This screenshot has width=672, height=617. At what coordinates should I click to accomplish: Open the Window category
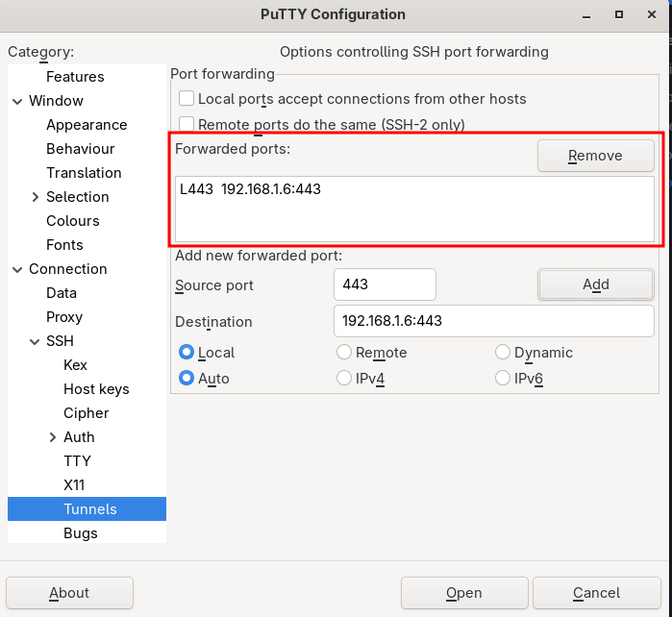point(56,101)
